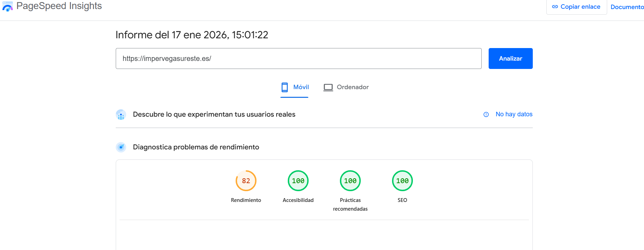The width and height of the screenshot is (644, 250).
Task: Select the SEO score gauge 100
Action: pos(402,181)
